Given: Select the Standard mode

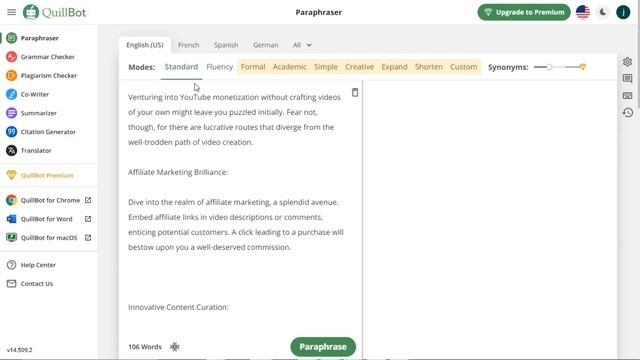Looking at the screenshot, I should 181,67.
